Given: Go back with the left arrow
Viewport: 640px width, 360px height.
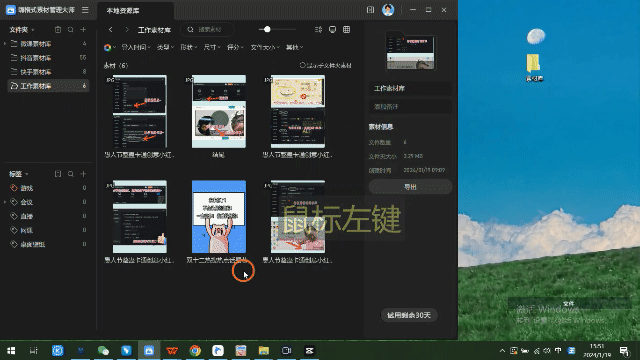Looking at the screenshot, I should pyautogui.click(x=111, y=29).
